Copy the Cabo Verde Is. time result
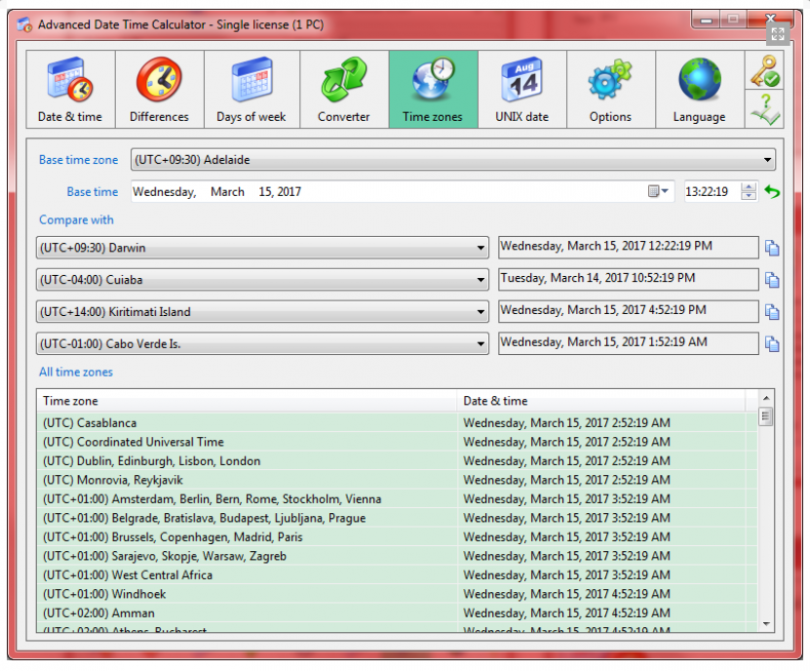 pos(772,344)
